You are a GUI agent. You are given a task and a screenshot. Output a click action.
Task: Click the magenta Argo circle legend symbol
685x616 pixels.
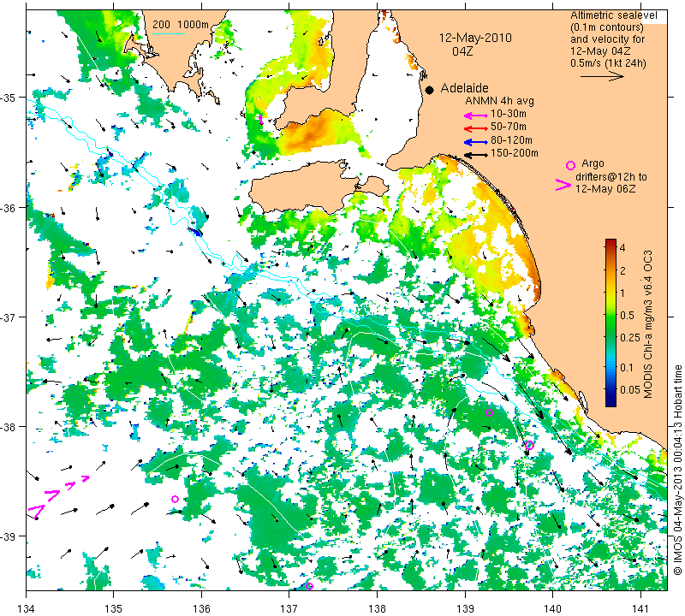click(x=570, y=165)
